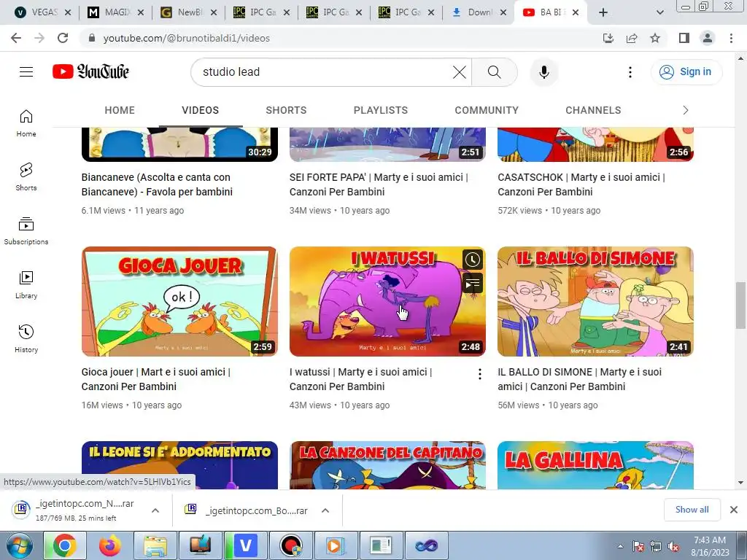Open the volume icon in system tray
This screenshot has width=747, height=560.
click(673, 547)
